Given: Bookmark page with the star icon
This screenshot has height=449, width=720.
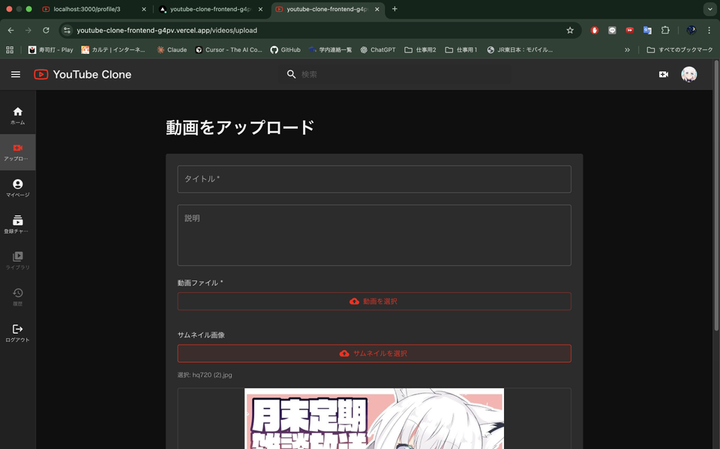Looking at the screenshot, I should pos(570,30).
